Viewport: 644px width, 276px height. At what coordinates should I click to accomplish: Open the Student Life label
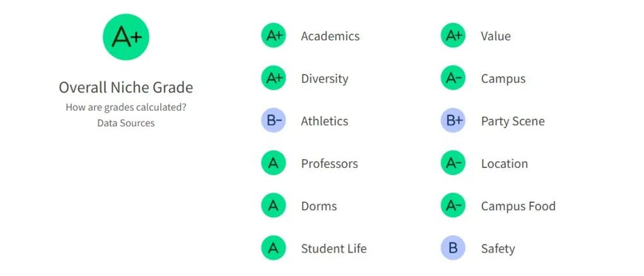tap(334, 248)
